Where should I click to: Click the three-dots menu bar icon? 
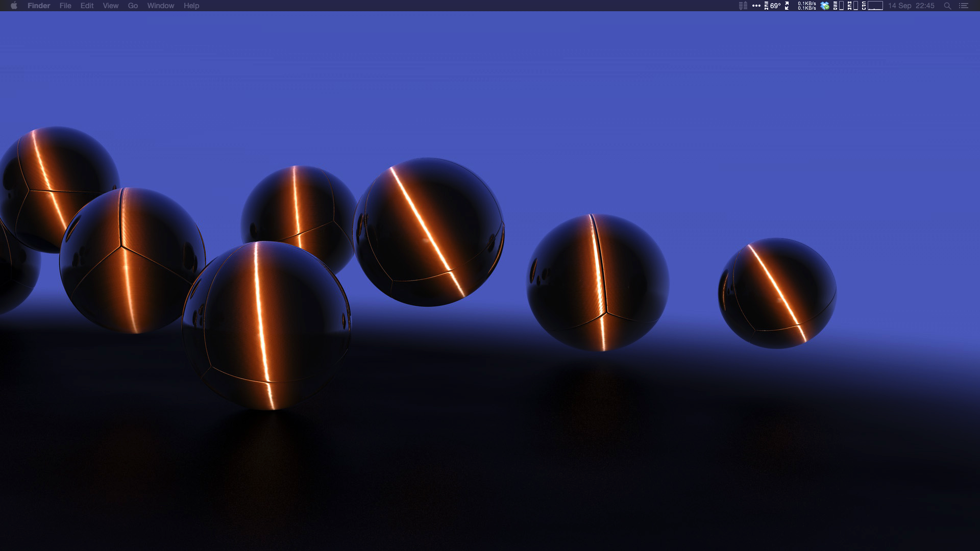click(x=756, y=6)
